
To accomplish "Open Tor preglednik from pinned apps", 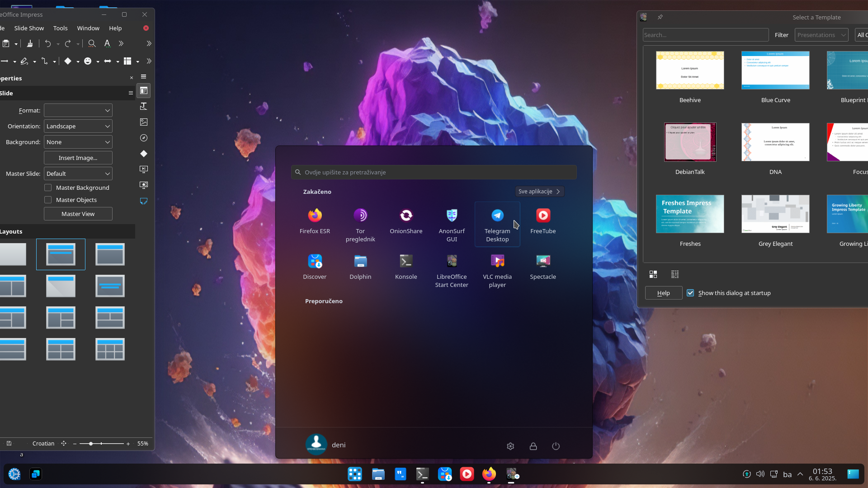I will (x=360, y=225).
